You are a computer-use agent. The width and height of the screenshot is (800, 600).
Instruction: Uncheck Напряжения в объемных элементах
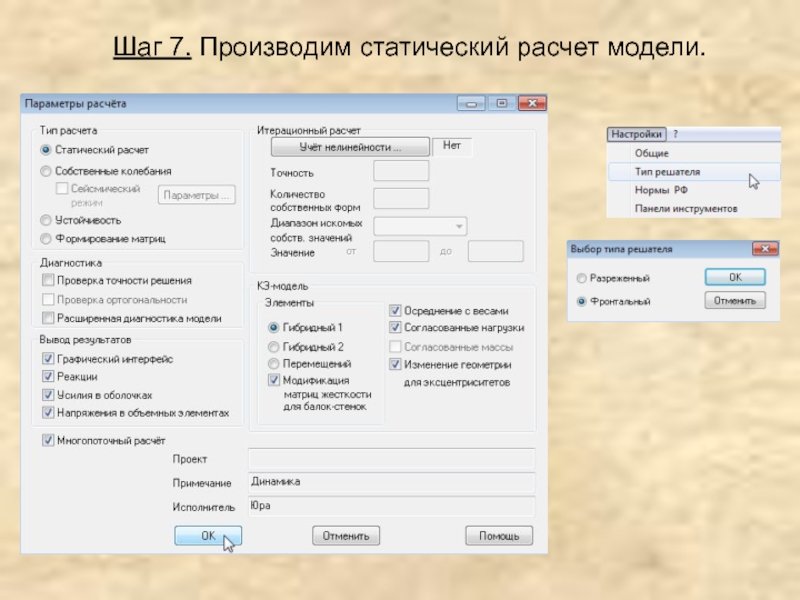tap(48, 413)
